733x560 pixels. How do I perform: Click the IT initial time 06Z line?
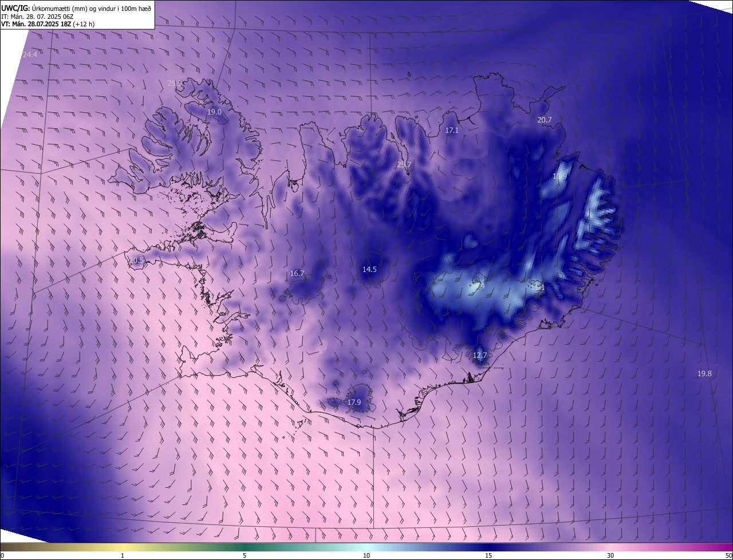[37, 16]
